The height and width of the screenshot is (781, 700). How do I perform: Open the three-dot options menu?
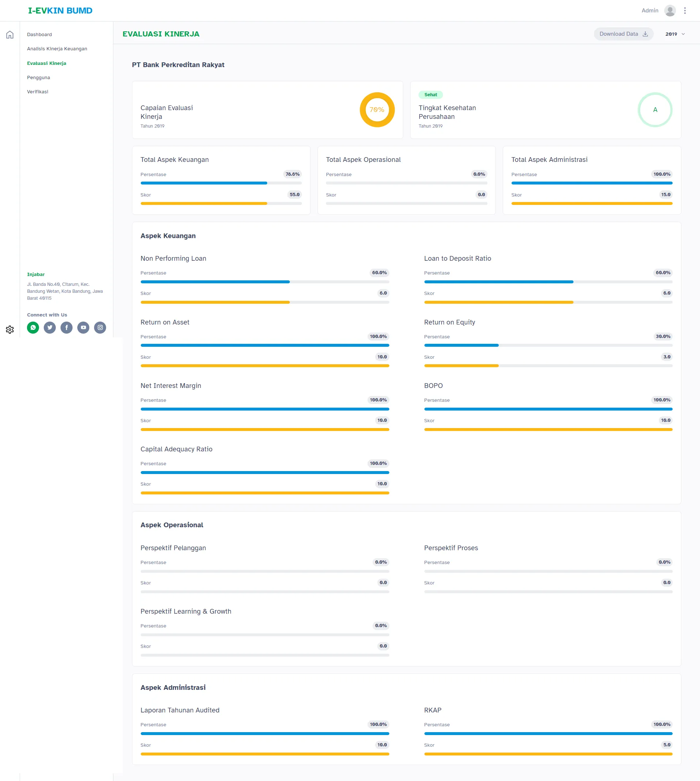(685, 10)
